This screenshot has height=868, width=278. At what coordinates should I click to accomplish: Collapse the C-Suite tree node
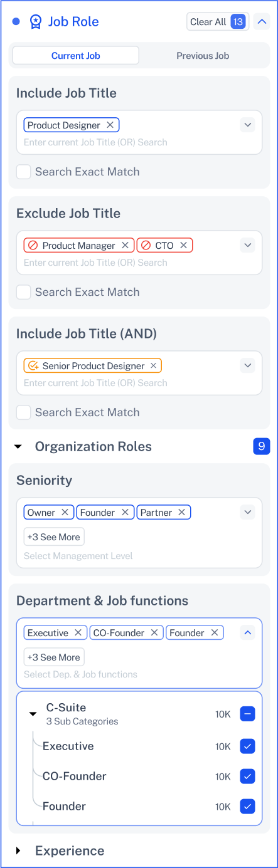pos(33,714)
